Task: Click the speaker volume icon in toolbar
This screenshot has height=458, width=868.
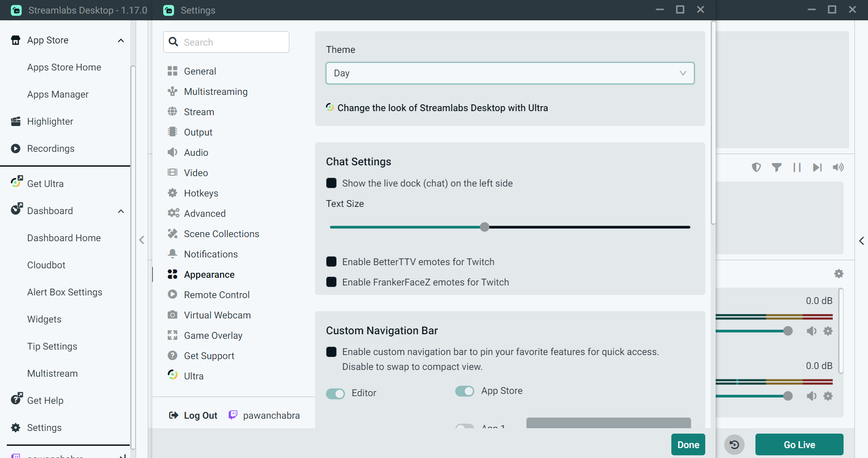Action: coord(838,168)
